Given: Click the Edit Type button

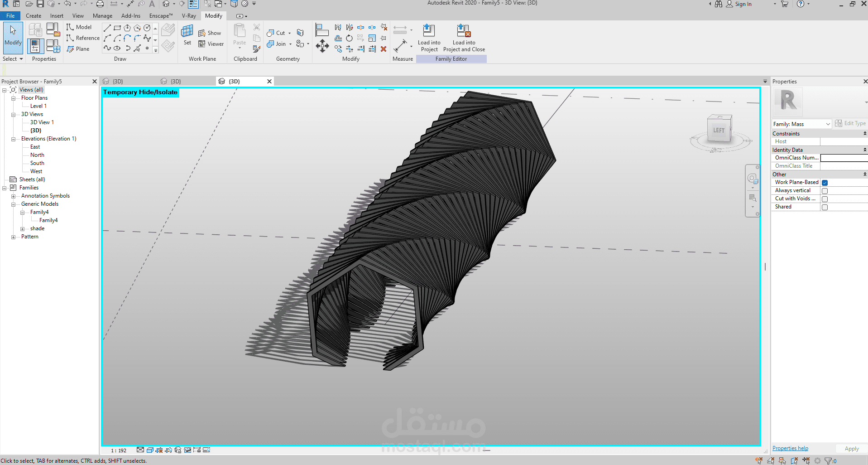Looking at the screenshot, I should (x=850, y=123).
